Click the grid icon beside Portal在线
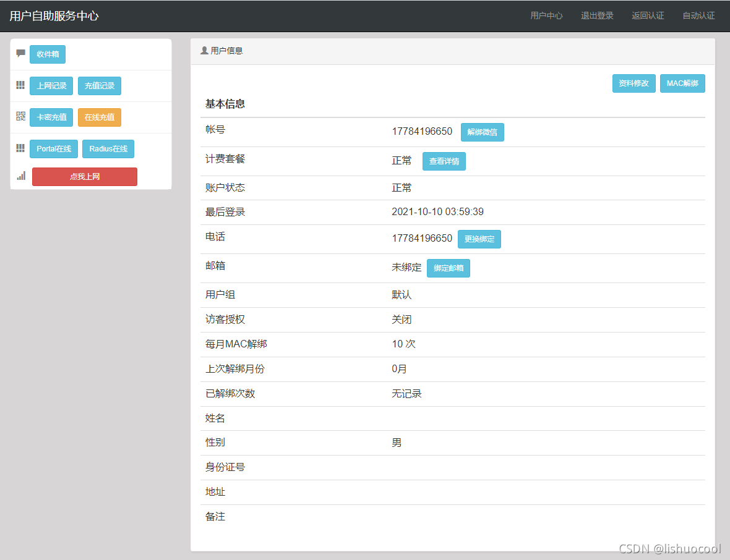Viewport: 730px width, 560px height. pos(20,148)
